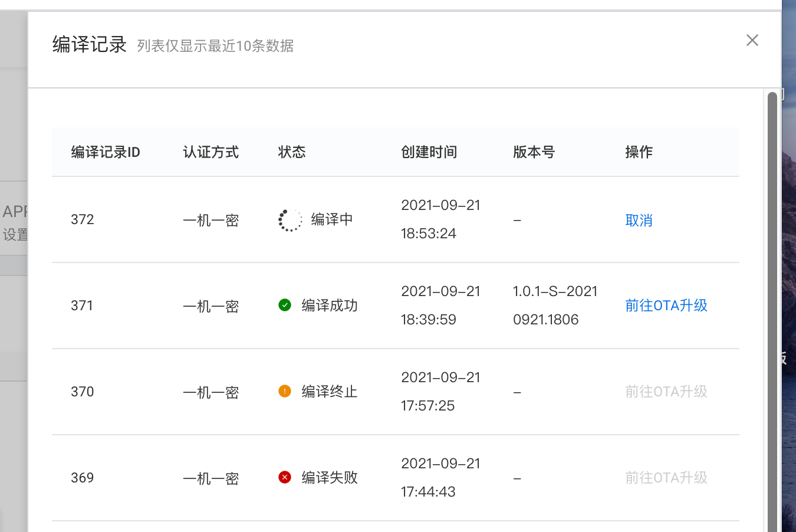Select version number 1.0.1-S-20210921.1806 text
The image size is (796, 532).
coord(554,305)
